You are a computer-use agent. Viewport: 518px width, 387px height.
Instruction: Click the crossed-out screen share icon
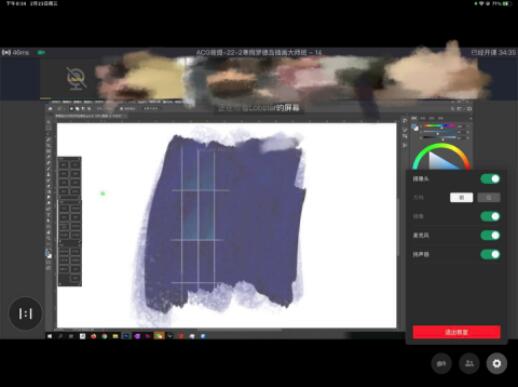coord(76,79)
